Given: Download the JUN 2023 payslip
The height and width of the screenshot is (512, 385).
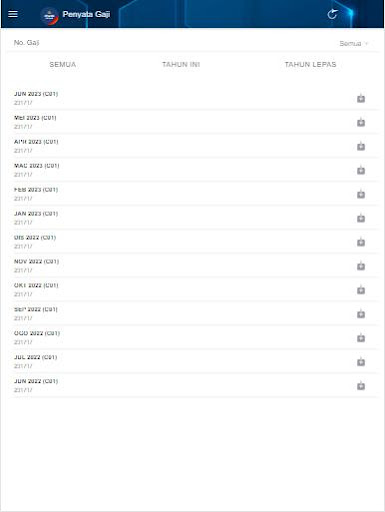Looking at the screenshot, I should (361, 99).
